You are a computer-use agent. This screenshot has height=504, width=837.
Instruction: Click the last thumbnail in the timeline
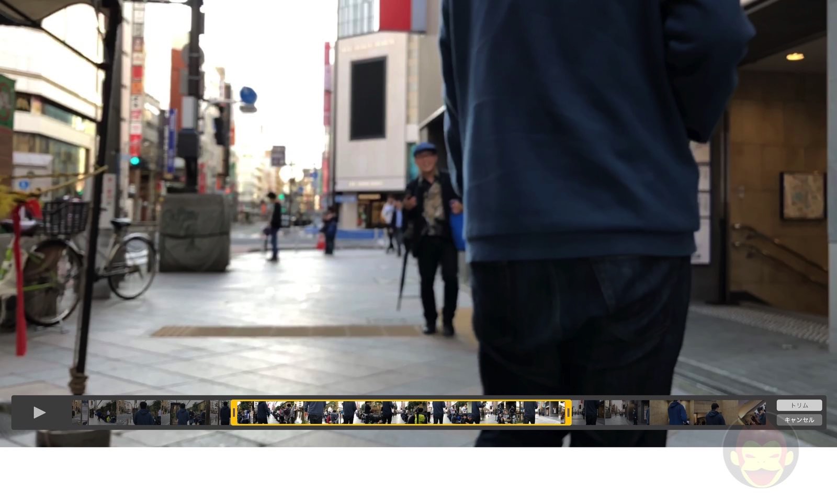[x=752, y=413]
